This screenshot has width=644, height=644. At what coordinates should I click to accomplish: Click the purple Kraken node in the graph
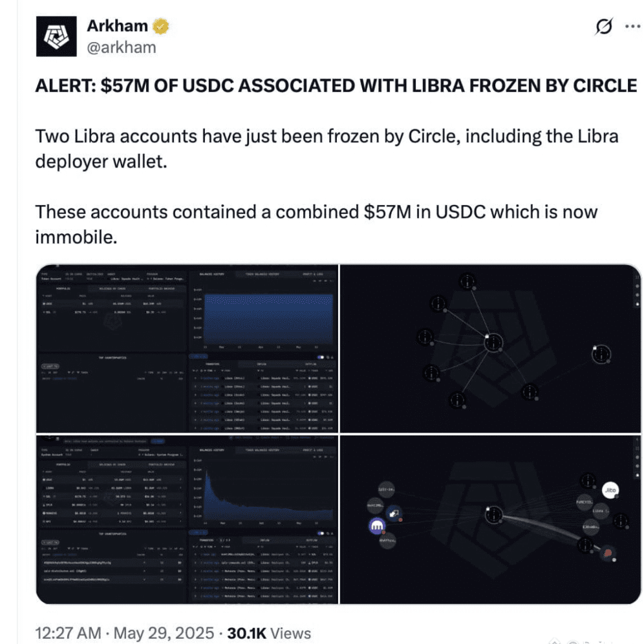(377, 526)
